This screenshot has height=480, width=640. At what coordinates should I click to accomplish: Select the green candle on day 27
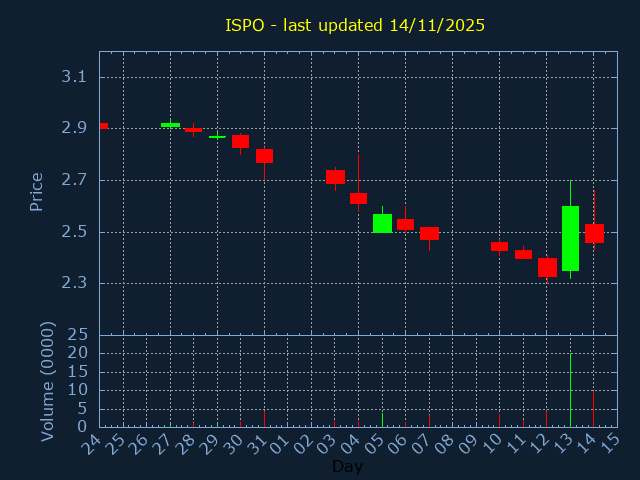coord(170,125)
